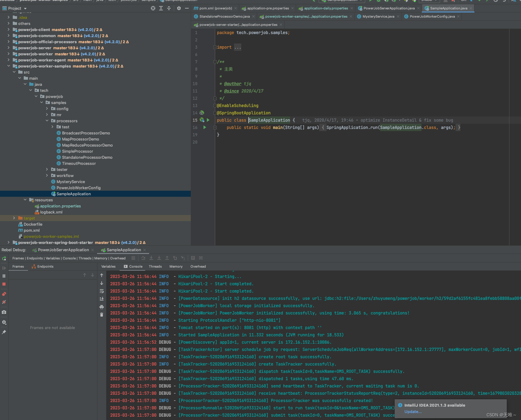
Task: Expand the target folder
Action: point(14,218)
